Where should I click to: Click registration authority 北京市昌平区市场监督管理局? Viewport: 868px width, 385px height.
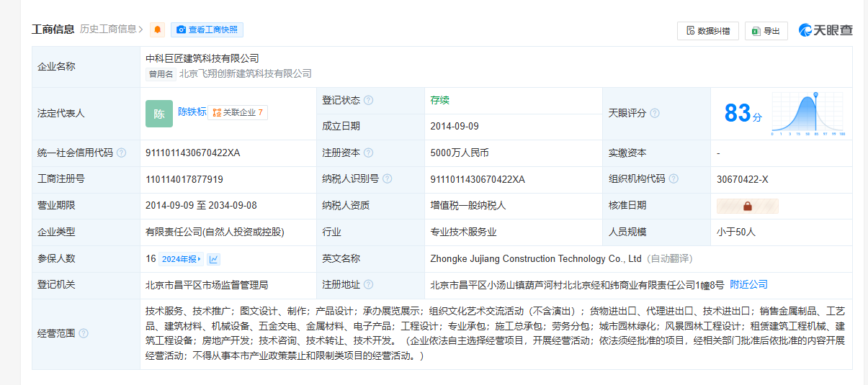pyautogui.click(x=207, y=285)
